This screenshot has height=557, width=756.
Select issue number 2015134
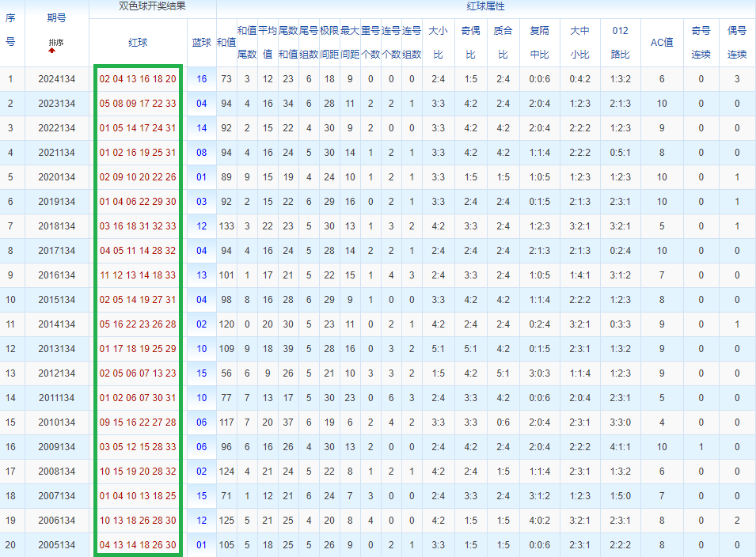[x=57, y=300]
